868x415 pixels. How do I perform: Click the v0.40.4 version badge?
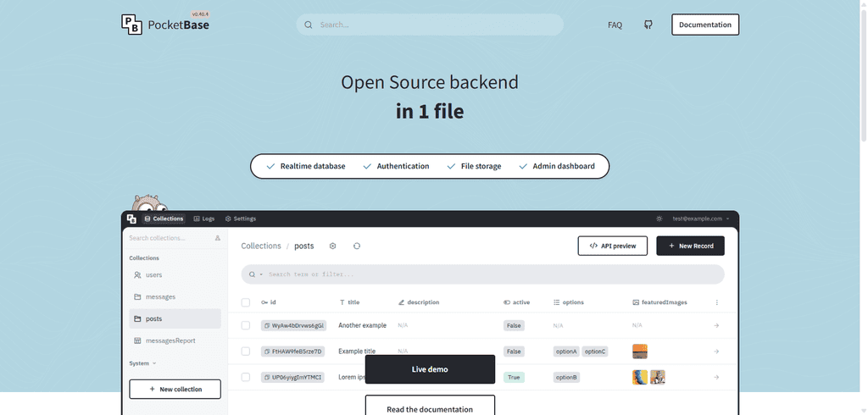200,14
